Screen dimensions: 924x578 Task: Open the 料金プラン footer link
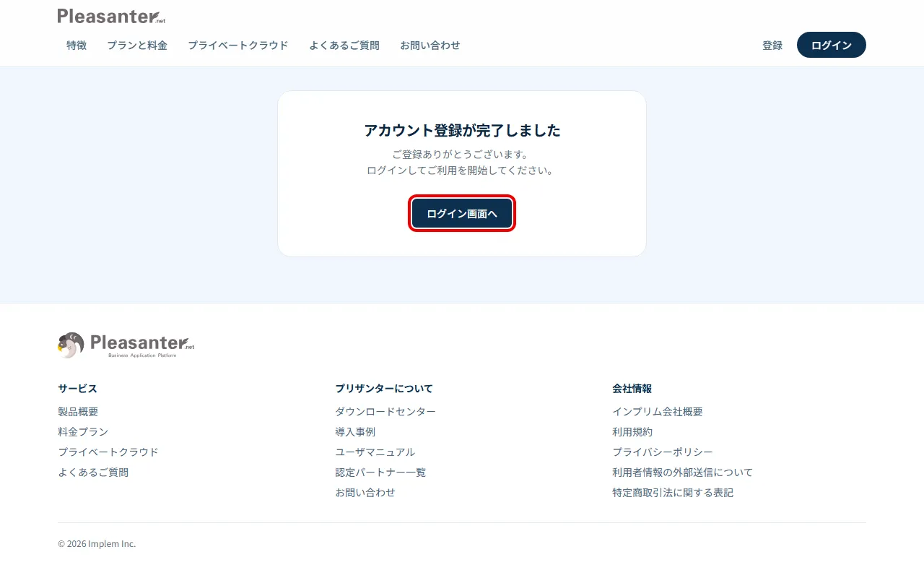click(83, 432)
